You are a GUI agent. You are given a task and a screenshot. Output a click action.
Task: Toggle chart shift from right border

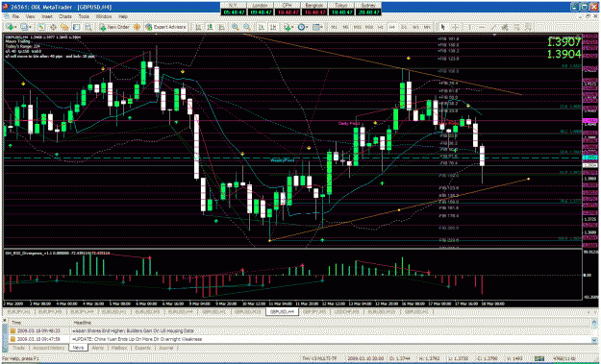tap(273, 27)
